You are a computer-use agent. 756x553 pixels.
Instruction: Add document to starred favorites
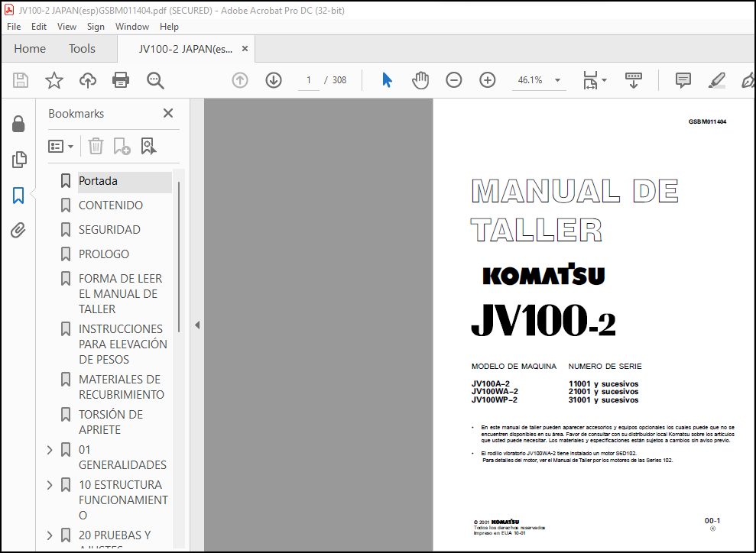54,80
